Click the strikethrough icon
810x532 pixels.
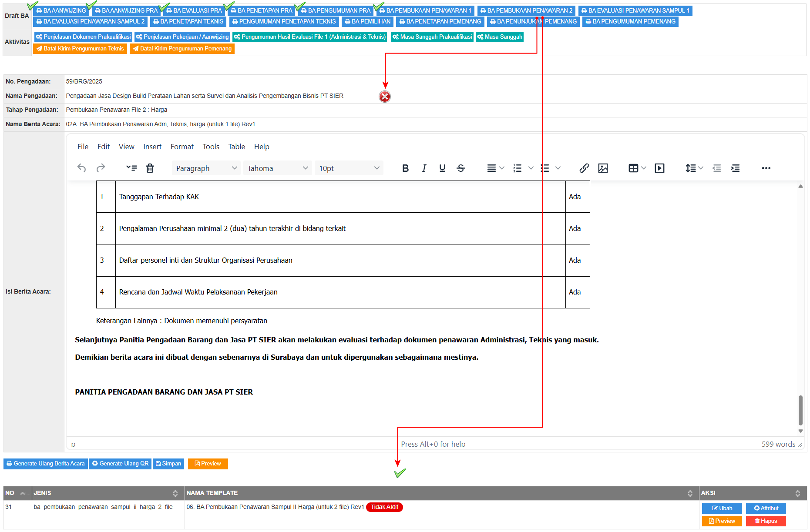(460, 168)
